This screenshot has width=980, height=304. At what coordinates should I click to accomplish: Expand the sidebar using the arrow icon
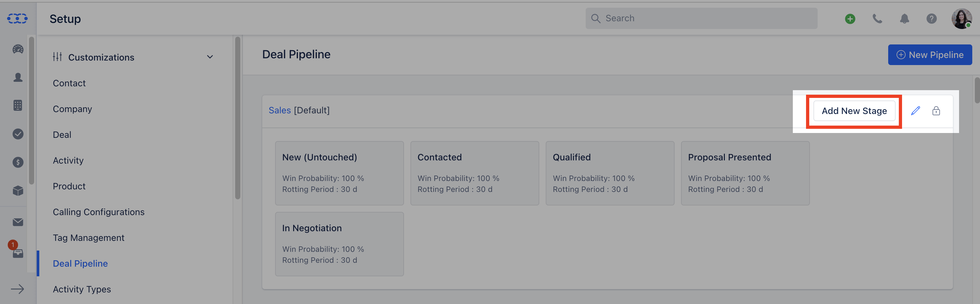point(17,289)
